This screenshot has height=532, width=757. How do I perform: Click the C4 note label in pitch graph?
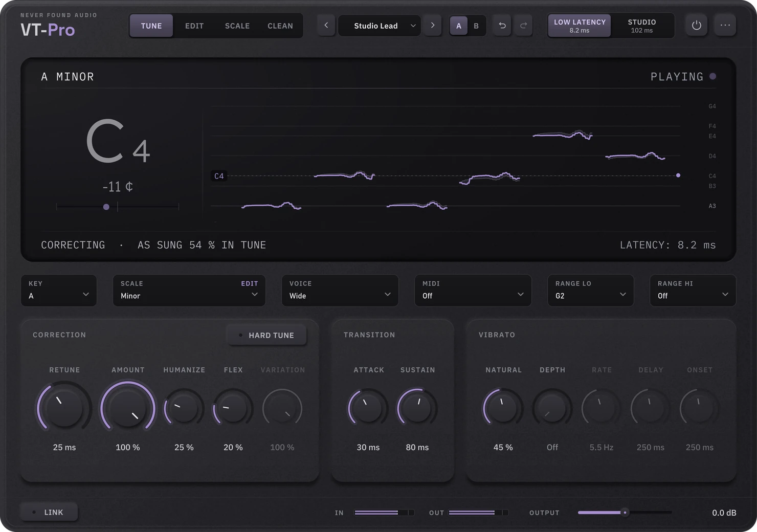click(219, 176)
